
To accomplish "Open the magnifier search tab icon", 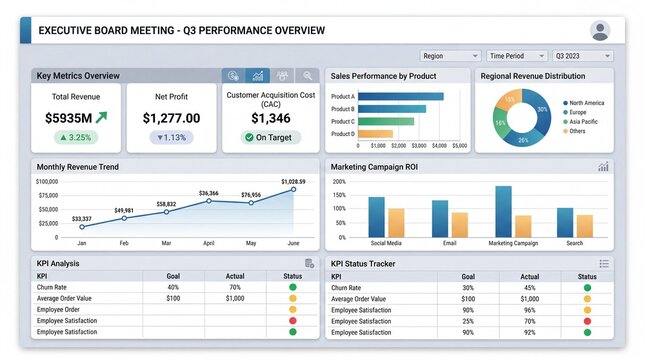I will pos(307,76).
